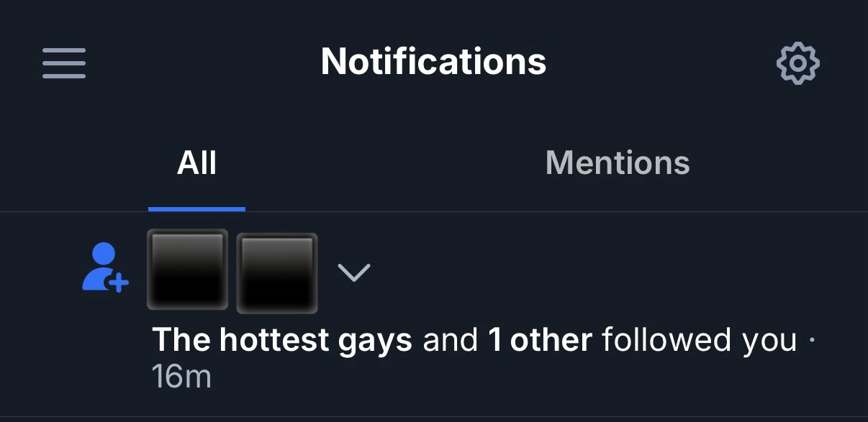
Task: Expand the followers list chevron
Action: 353,272
